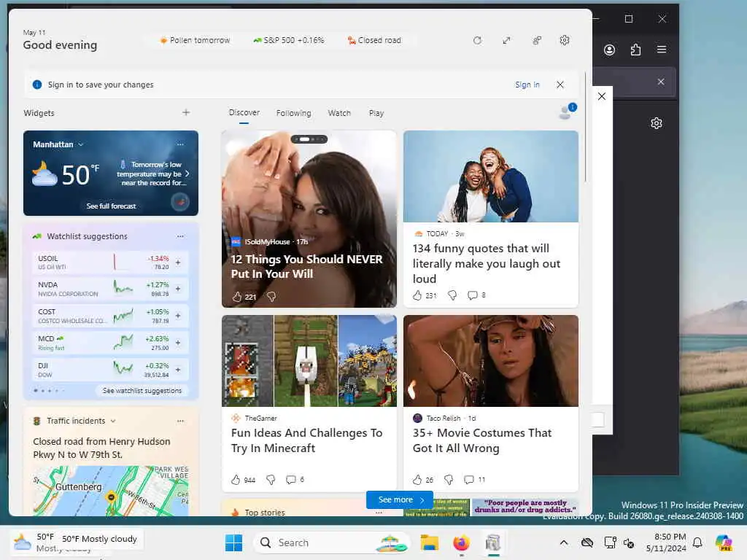This screenshot has width=747, height=560.
Task: Add a widget with the plus icon
Action: tap(186, 112)
